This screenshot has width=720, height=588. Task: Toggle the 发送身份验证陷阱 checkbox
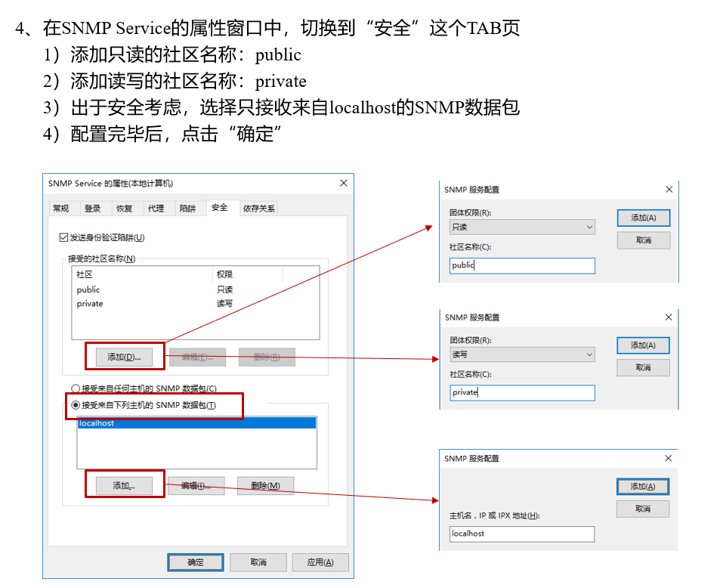[63, 237]
